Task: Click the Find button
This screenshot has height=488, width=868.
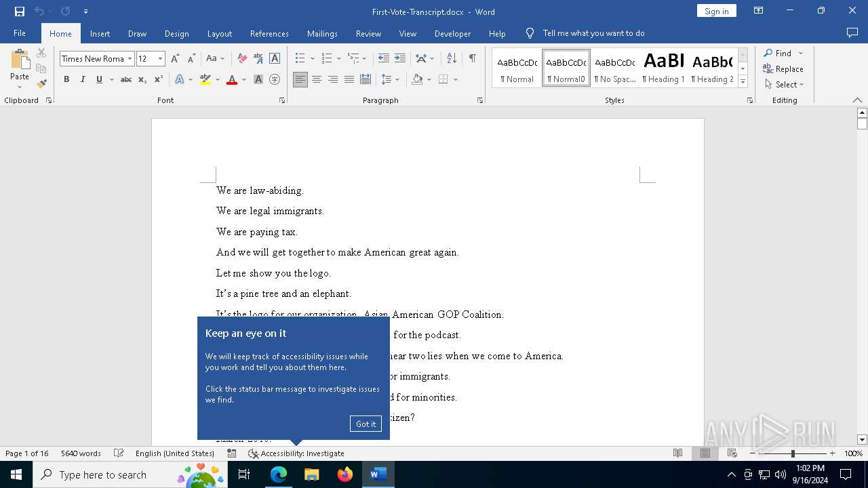Action: [777, 53]
